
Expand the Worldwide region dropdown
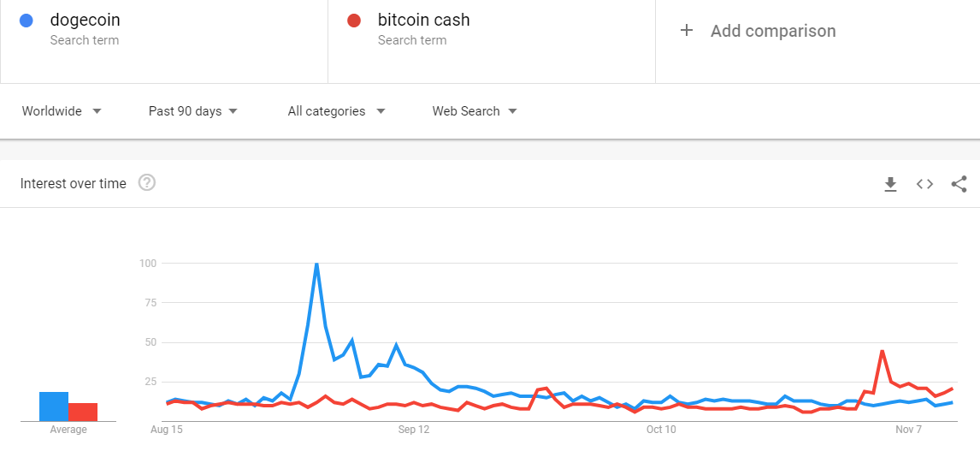click(62, 111)
